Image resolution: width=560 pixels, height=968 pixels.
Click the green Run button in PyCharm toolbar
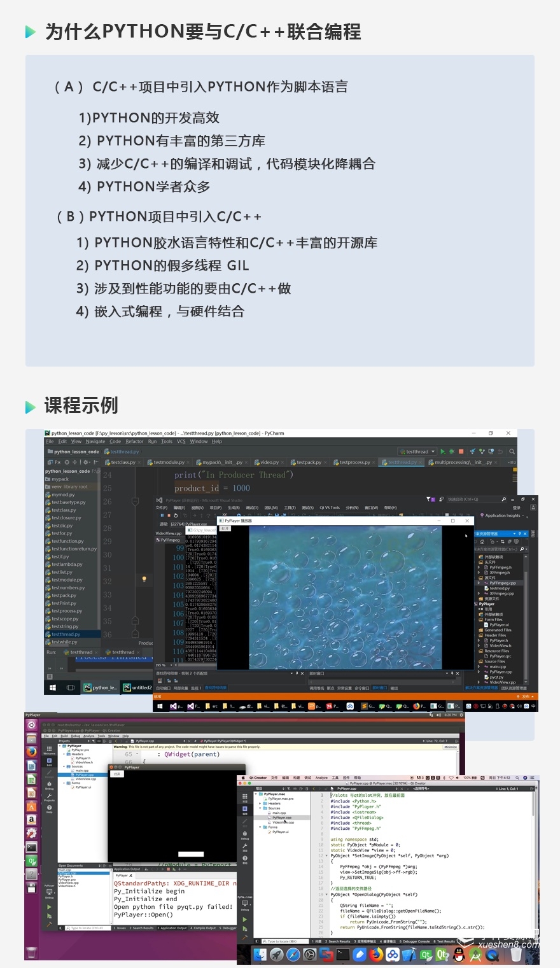[x=443, y=452]
